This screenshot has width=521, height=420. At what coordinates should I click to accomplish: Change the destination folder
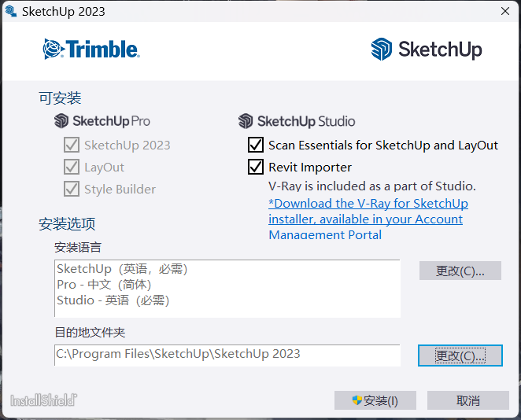point(460,356)
